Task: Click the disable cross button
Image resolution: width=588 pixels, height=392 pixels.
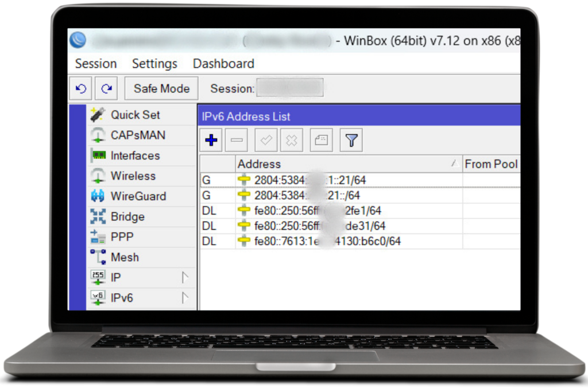Action: [291, 140]
